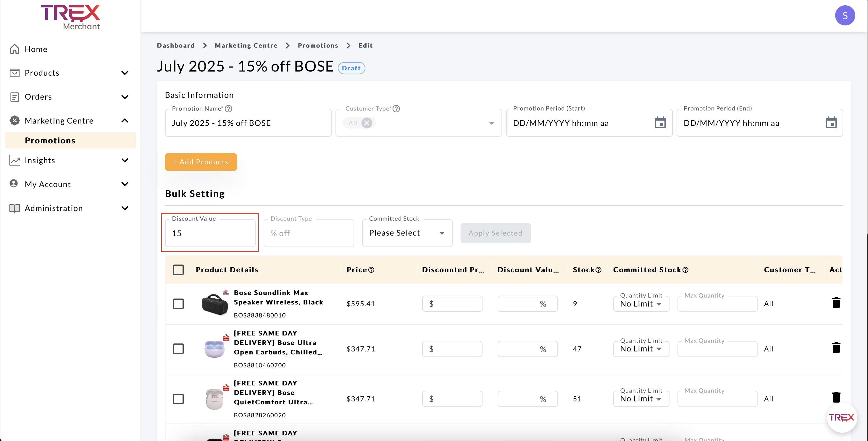Open the Promotion Period End calendar icon
The image size is (868, 441).
click(x=831, y=123)
